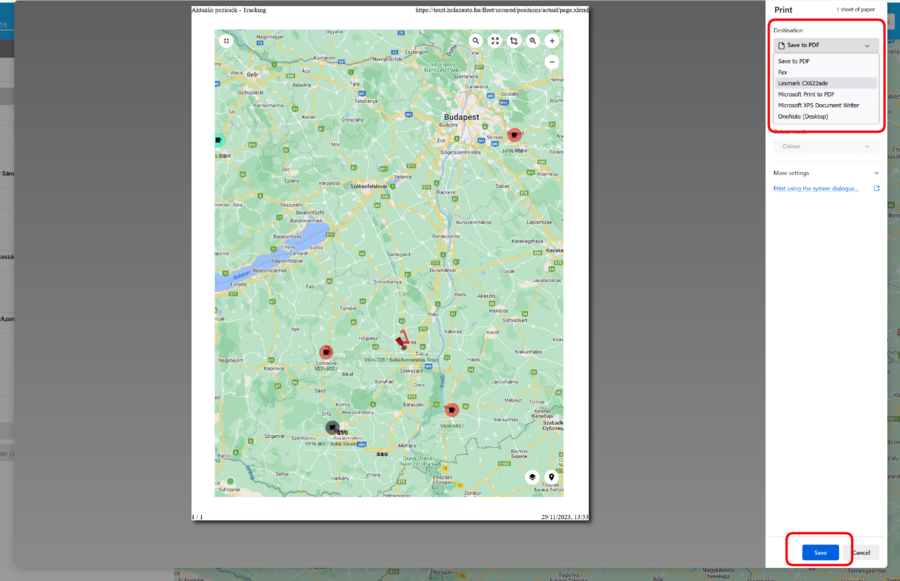Click the location pin map icon
The height and width of the screenshot is (581, 900).
point(551,477)
